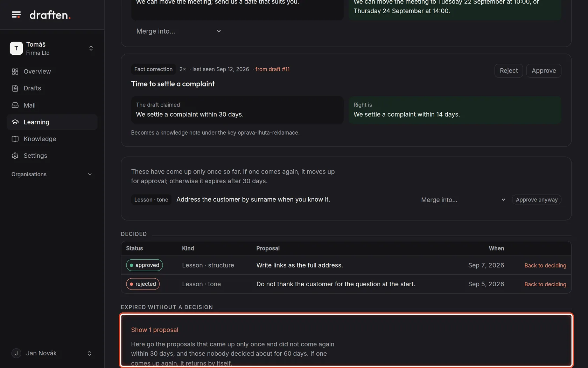Send rejected tone lesson back to deciding

click(x=545, y=284)
